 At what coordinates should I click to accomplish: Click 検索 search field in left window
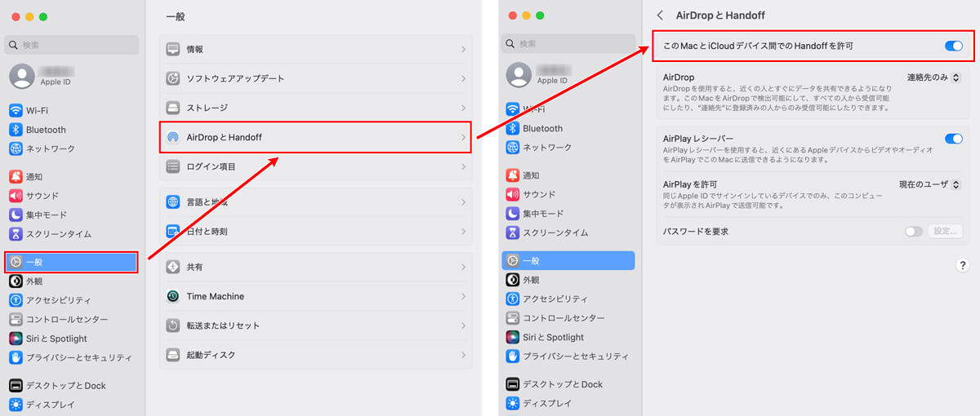click(72, 44)
